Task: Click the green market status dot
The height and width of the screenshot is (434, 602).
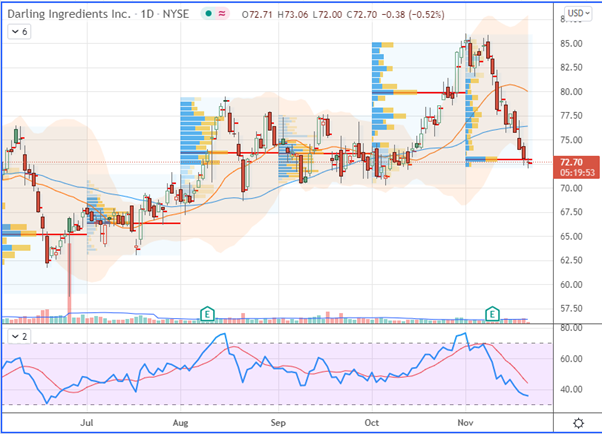Action: [x=208, y=14]
